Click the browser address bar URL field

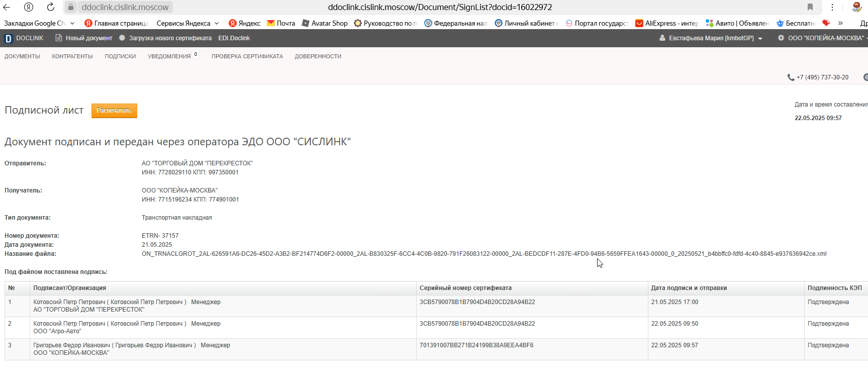click(440, 7)
